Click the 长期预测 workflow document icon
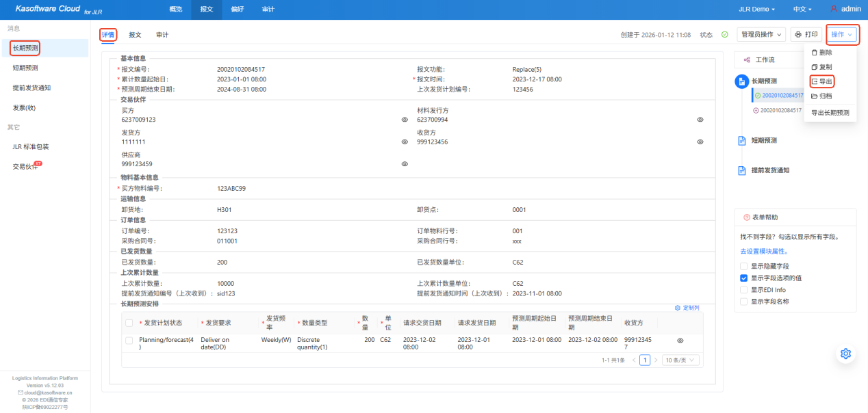Screen dimensions: 868x413 741,81
